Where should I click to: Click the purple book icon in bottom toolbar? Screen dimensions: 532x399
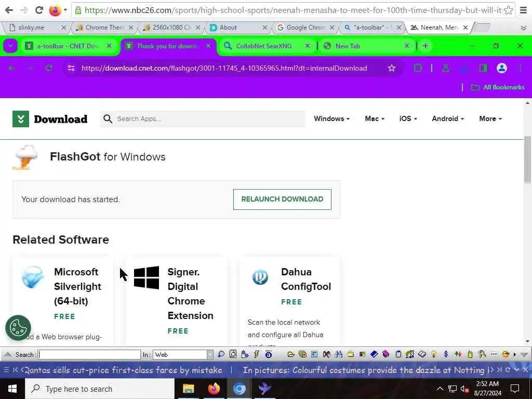[386, 354]
